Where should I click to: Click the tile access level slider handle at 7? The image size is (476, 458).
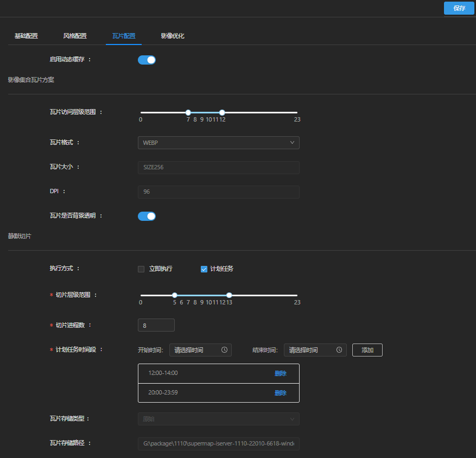click(188, 112)
